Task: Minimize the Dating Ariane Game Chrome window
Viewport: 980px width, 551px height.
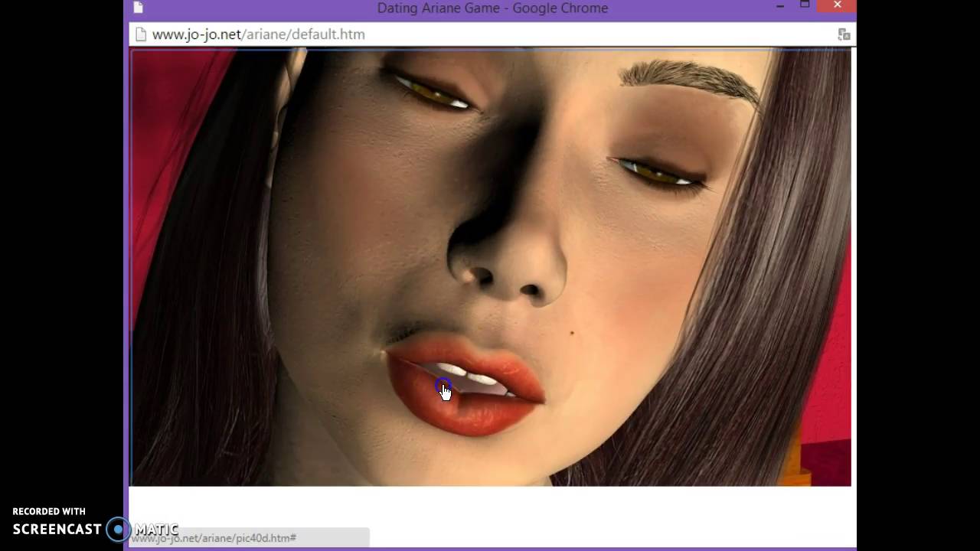Action: (x=780, y=7)
